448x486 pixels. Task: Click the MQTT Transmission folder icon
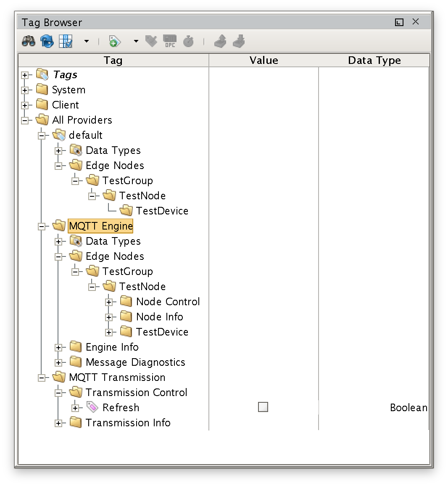(x=59, y=377)
